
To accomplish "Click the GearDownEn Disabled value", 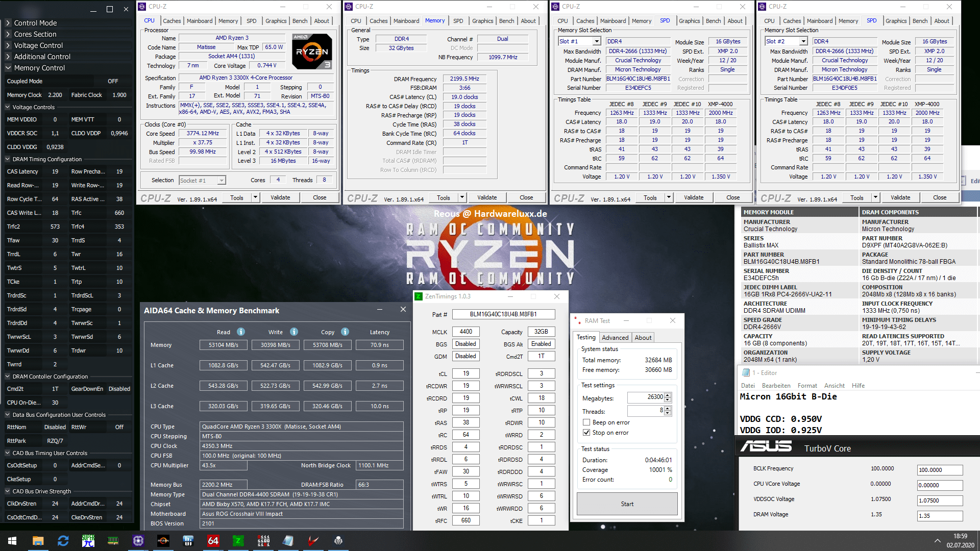I will 119,389.
